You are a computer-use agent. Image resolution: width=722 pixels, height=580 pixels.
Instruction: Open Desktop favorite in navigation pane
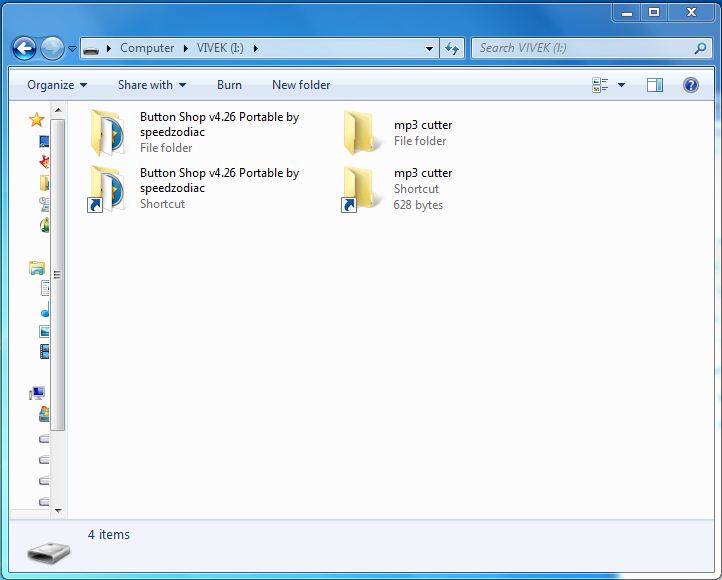(x=45, y=141)
